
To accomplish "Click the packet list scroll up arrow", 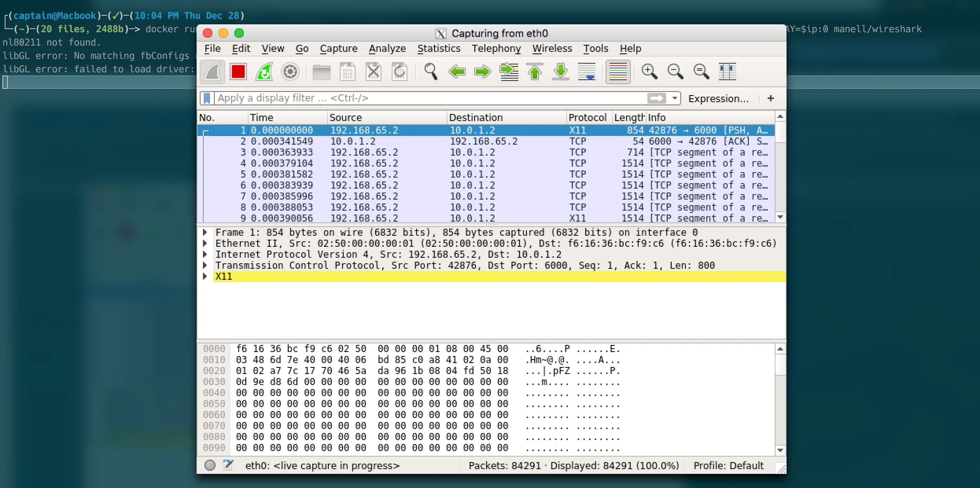I will [780, 117].
